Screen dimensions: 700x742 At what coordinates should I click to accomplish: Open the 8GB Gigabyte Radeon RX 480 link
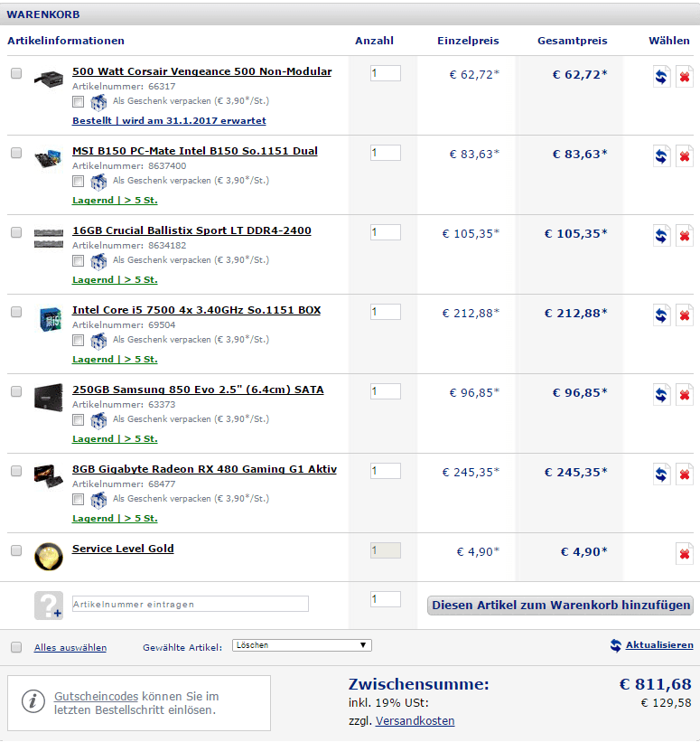click(x=204, y=469)
